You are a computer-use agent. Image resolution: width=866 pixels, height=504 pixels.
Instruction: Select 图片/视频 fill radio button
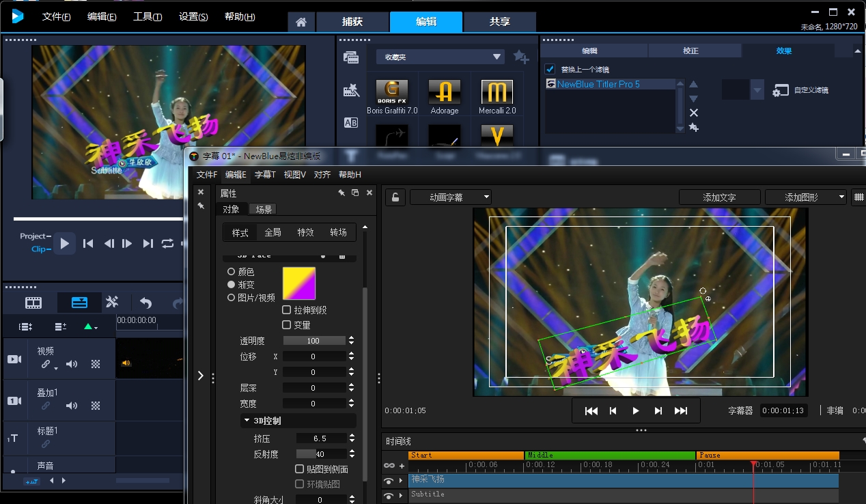coord(231,298)
